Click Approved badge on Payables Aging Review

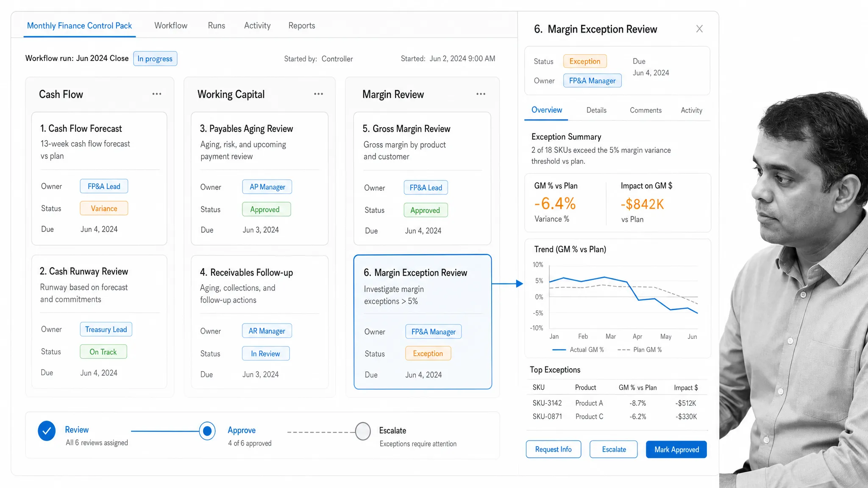(267, 209)
